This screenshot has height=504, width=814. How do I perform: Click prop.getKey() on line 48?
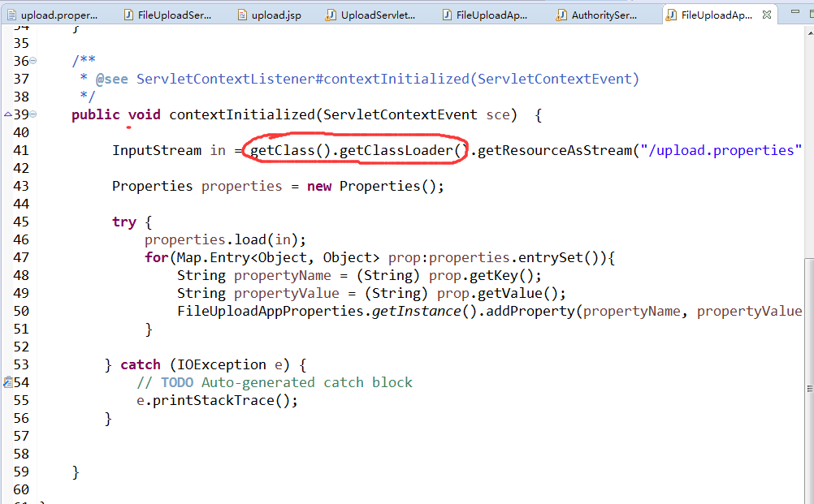point(485,276)
